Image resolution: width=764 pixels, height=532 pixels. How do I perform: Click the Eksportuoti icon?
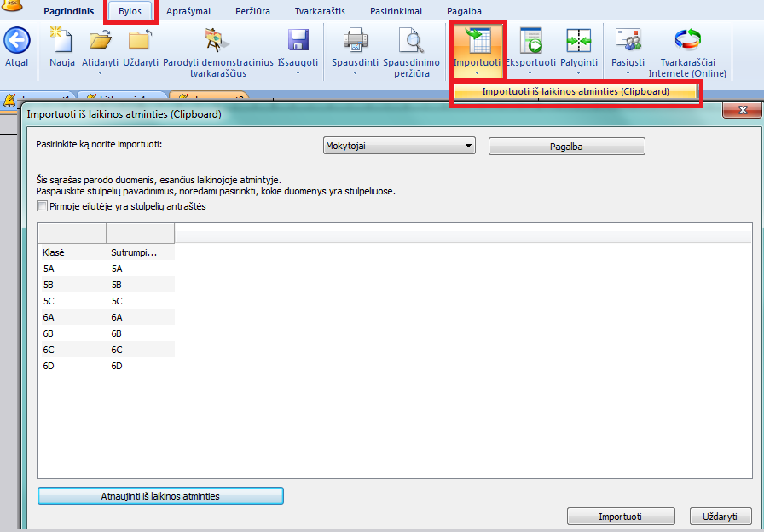530,41
